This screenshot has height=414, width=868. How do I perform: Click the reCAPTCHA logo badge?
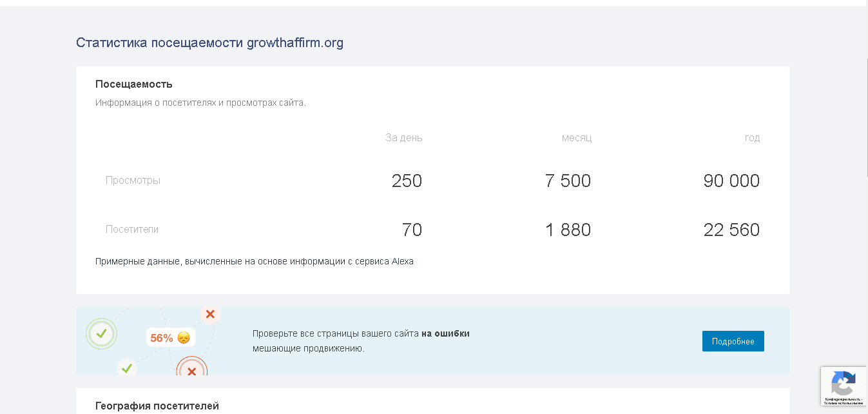point(843,384)
